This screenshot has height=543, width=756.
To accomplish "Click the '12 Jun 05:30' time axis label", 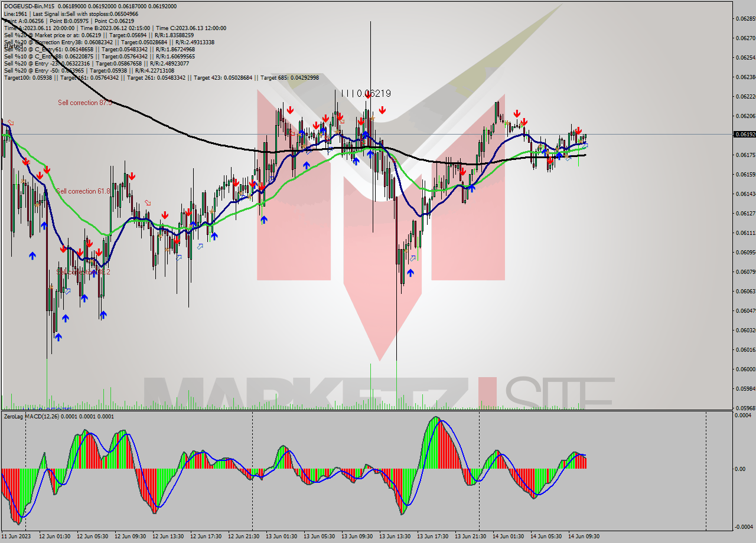I will (93, 537).
